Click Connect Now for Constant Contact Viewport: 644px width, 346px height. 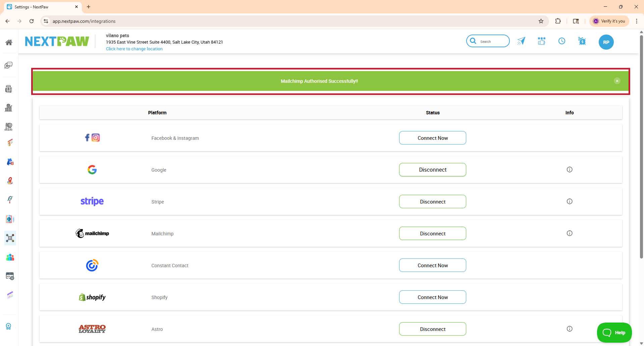pos(433,265)
